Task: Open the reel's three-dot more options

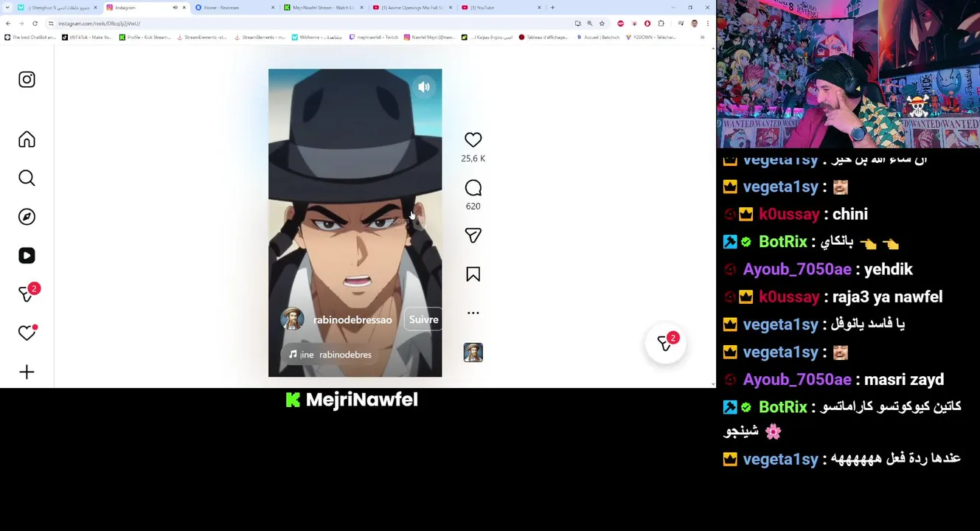Action: click(473, 313)
